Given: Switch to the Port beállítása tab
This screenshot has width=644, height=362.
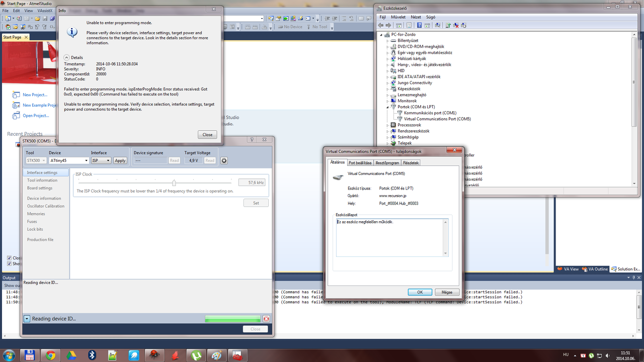Looking at the screenshot, I should (x=360, y=163).
